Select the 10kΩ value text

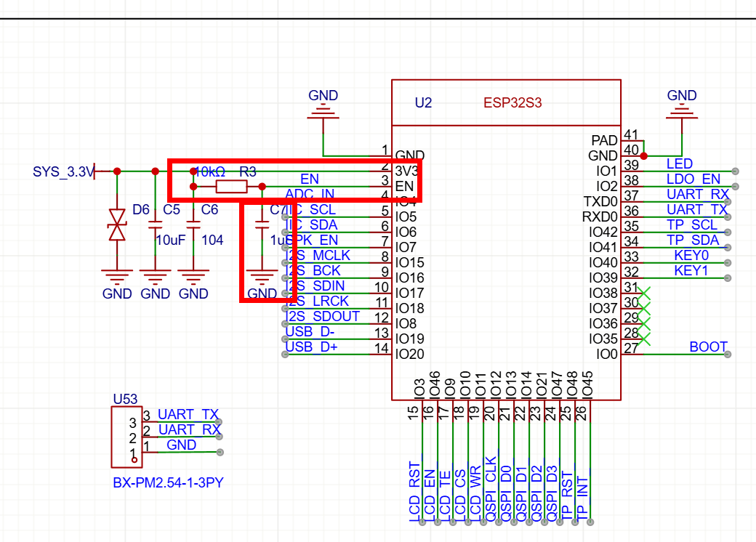(x=210, y=171)
